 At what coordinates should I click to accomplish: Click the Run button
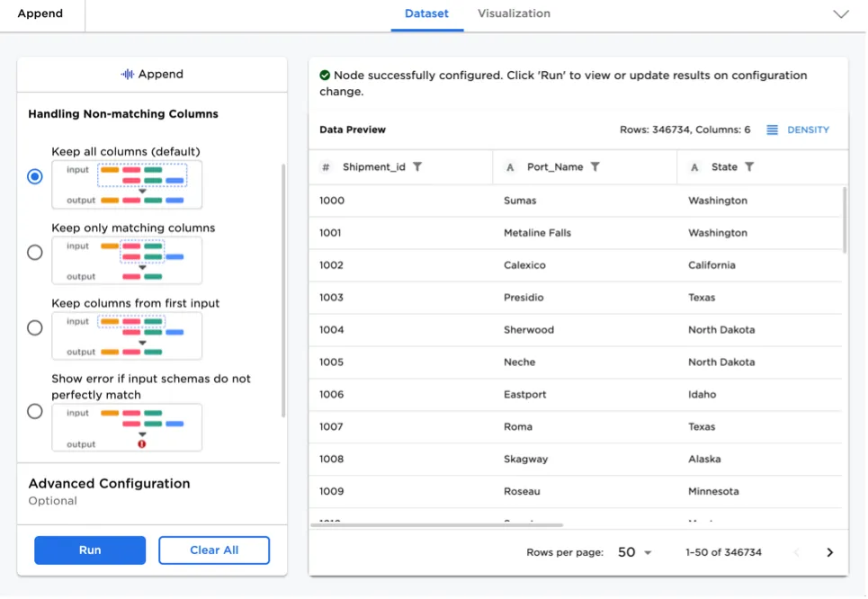point(90,550)
